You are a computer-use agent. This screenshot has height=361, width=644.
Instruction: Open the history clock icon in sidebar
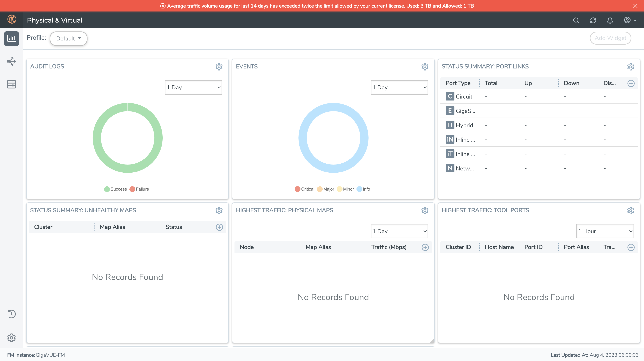pyautogui.click(x=11, y=314)
